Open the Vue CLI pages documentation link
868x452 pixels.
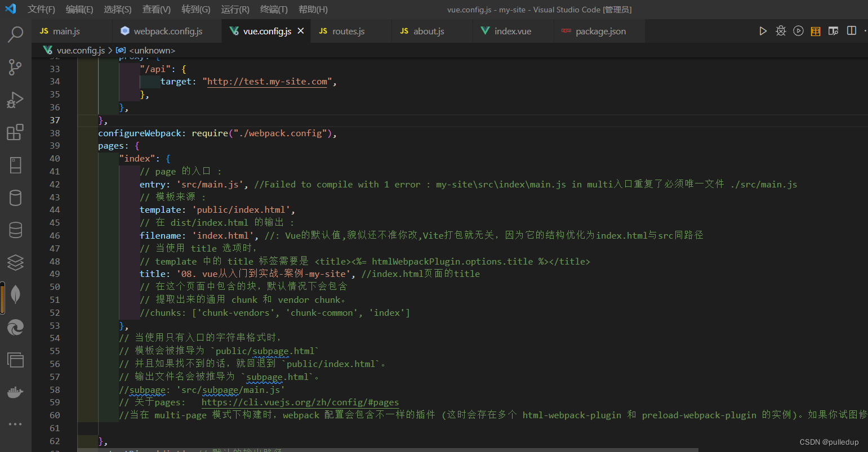tap(299, 402)
